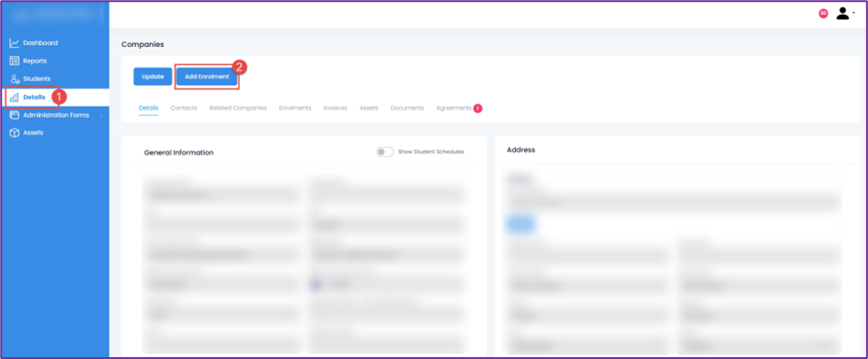Click the Reports icon in sidebar
Image resolution: width=868 pixels, height=359 pixels.
point(15,61)
